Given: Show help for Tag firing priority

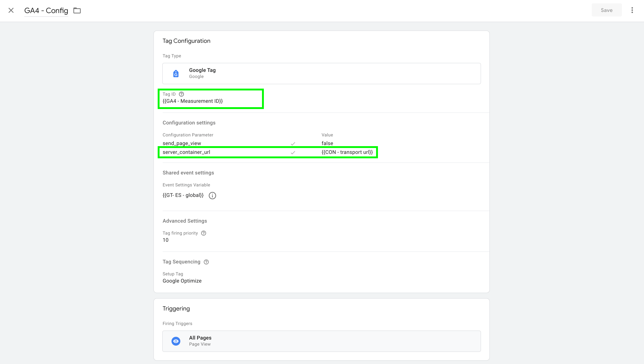Looking at the screenshot, I should tap(204, 233).
